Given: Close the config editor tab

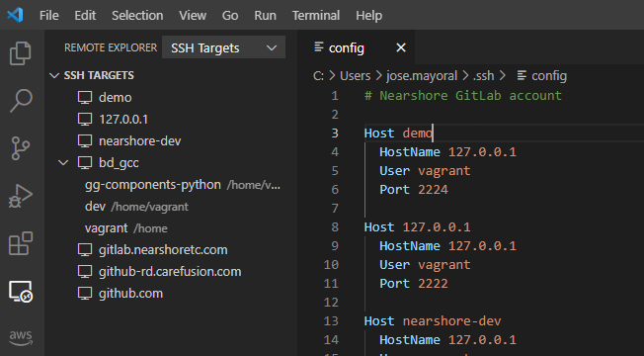Looking at the screenshot, I should [x=401, y=48].
